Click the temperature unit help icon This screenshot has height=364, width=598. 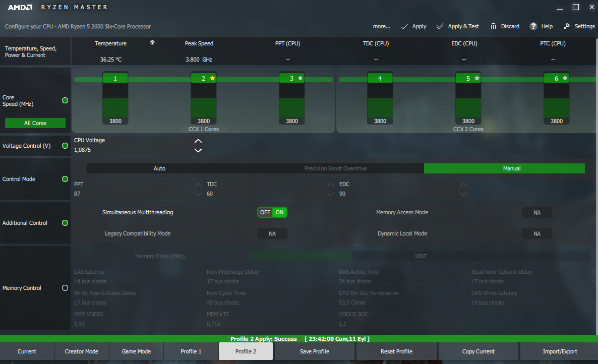click(x=152, y=42)
